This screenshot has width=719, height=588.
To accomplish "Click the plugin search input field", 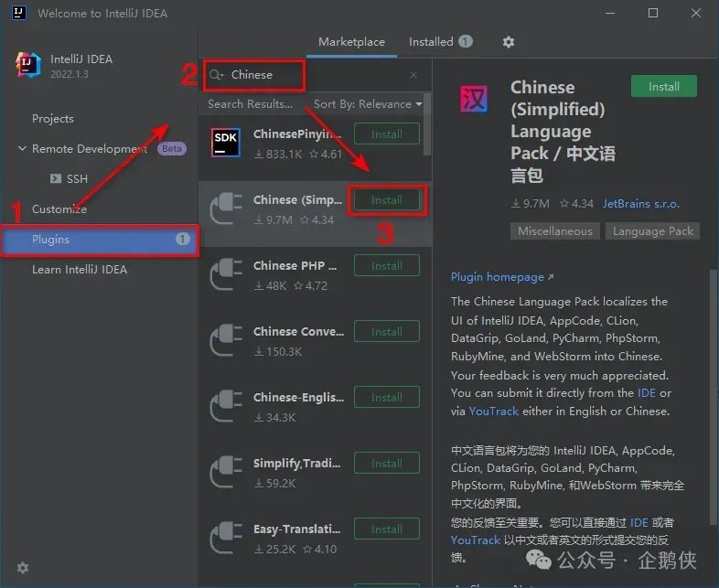I will pos(317,75).
